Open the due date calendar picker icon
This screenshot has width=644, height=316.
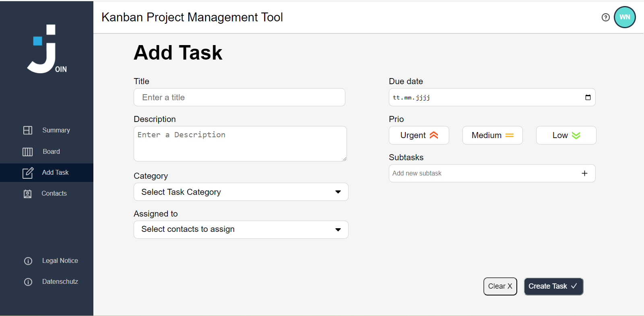click(x=588, y=97)
